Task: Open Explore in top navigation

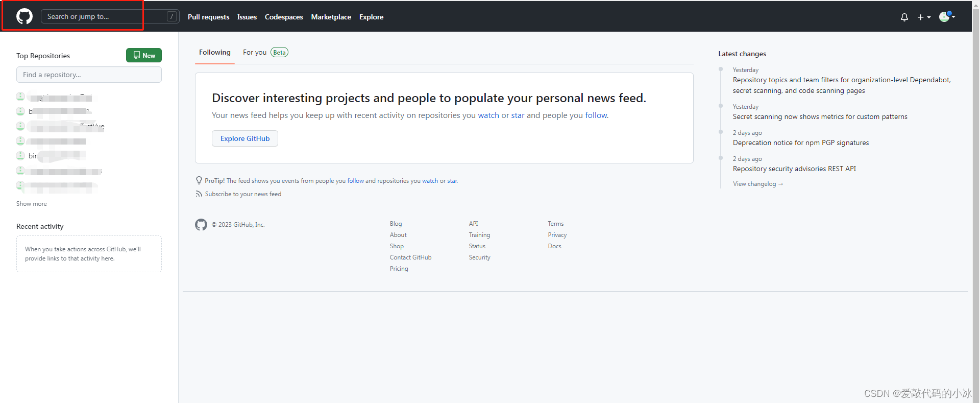Action: tap(372, 17)
